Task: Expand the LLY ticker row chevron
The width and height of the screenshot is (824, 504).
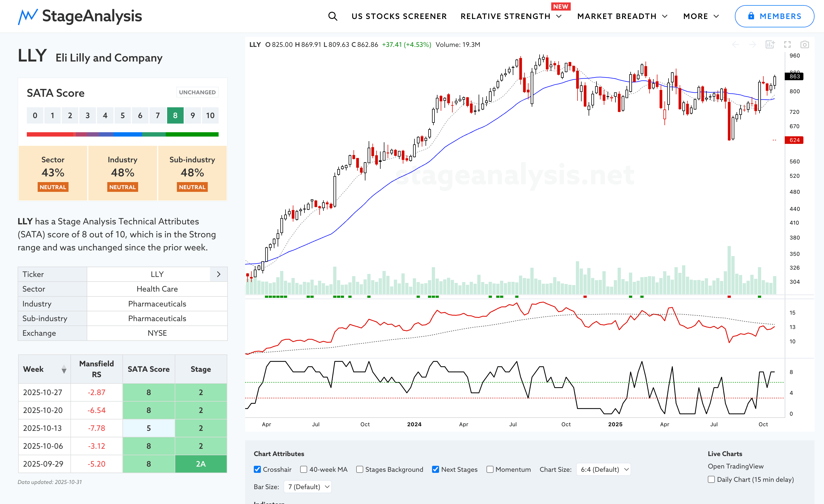Action: pyautogui.click(x=219, y=274)
